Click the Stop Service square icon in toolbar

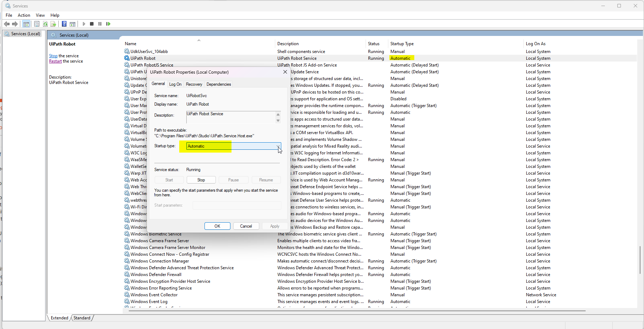click(x=92, y=24)
